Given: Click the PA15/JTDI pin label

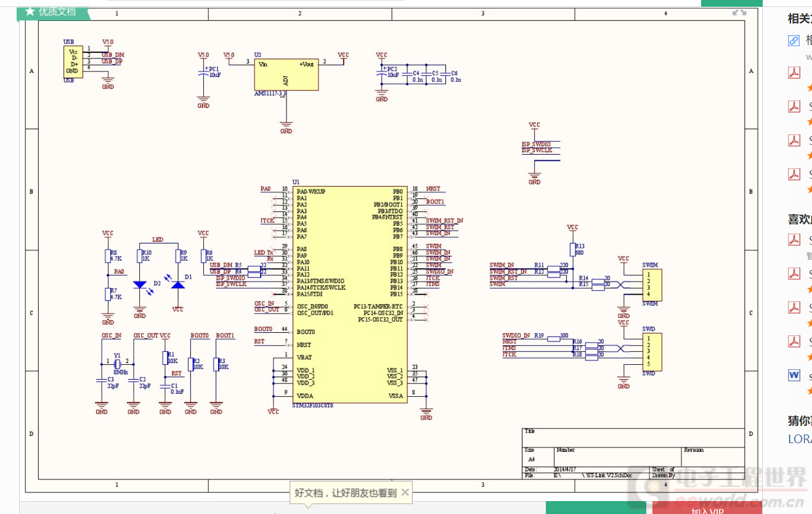Looking at the screenshot, I should [x=309, y=294].
